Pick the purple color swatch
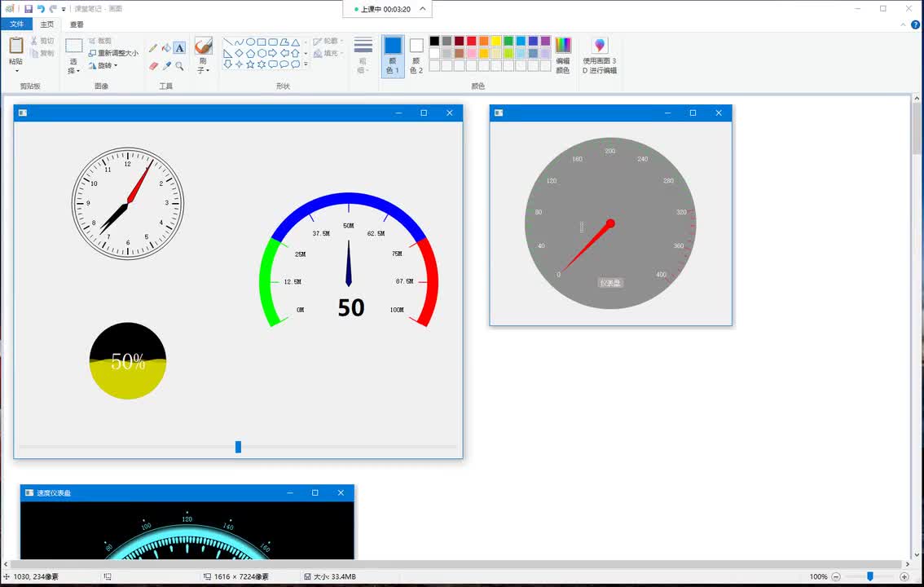 pos(546,41)
